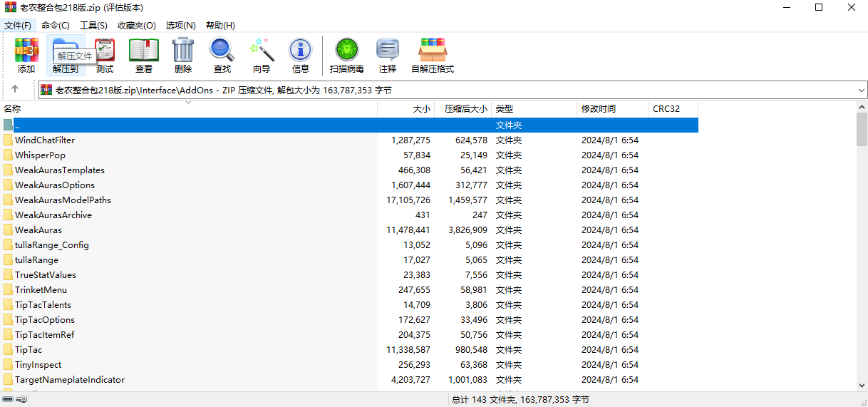The image size is (868, 407).
Task: Click the scrollbar up arrow
Action: pyautogui.click(x=862, y=108)
